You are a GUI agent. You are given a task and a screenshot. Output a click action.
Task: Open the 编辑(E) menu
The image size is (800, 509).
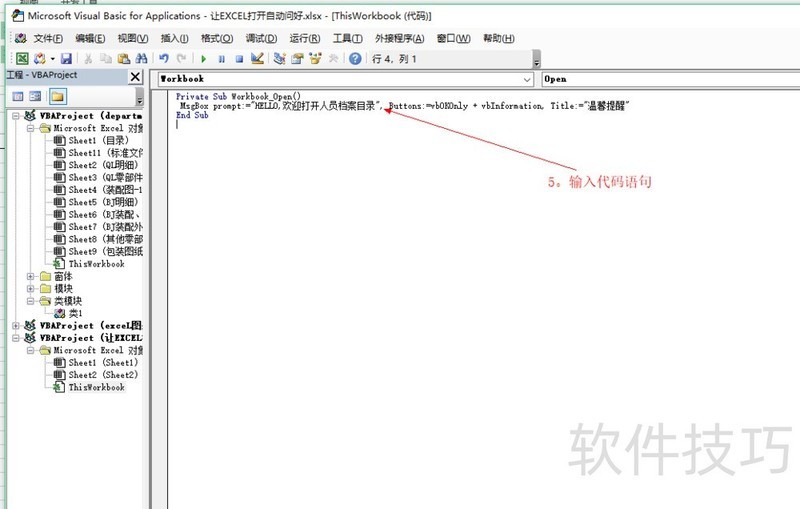pyautogui.click(x=90, y=38)
